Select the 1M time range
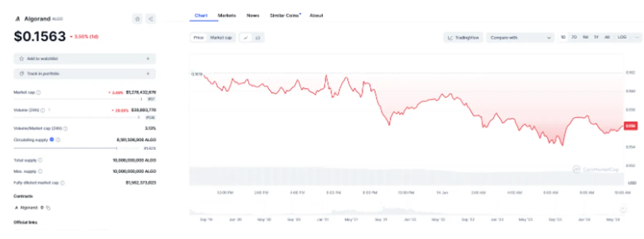Image resolution: width=644 pixels, height=239 pixels. 585,37
